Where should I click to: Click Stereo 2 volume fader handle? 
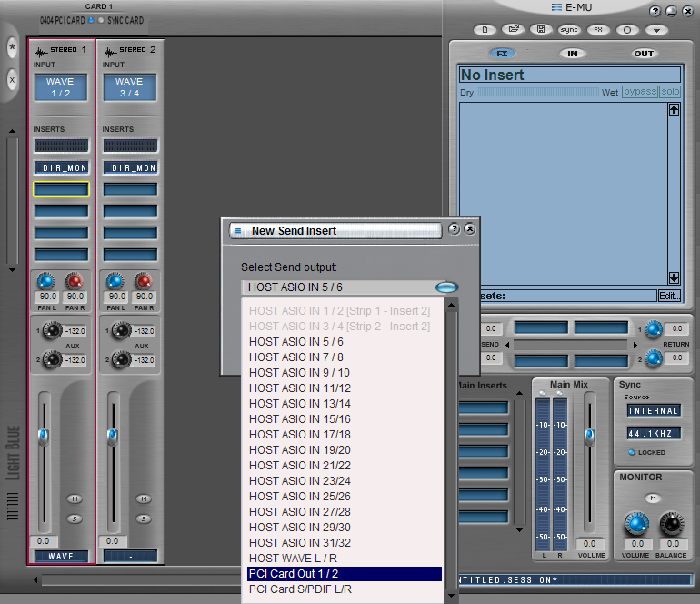(113, 437)
